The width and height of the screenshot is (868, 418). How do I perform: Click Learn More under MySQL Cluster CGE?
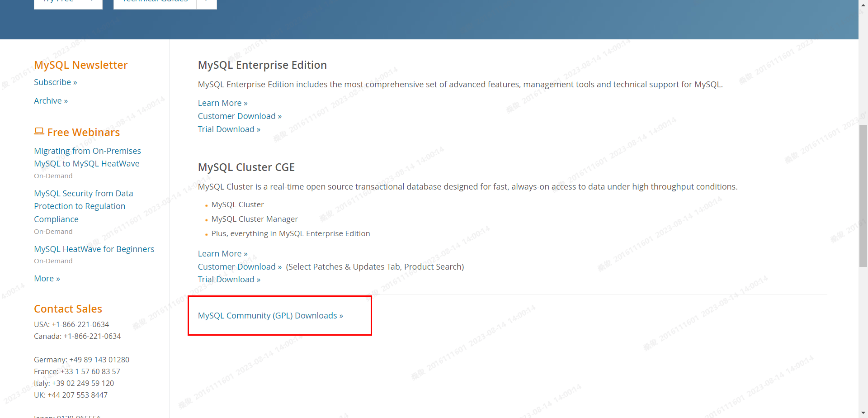click(223, 254)
